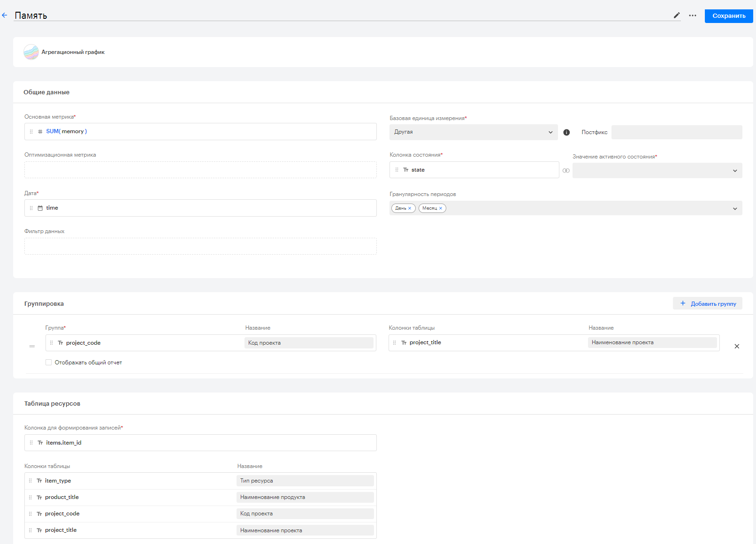Open the three-dots more options menu
The height and width of the screenshot is (544, 756).
coord(693,15)
